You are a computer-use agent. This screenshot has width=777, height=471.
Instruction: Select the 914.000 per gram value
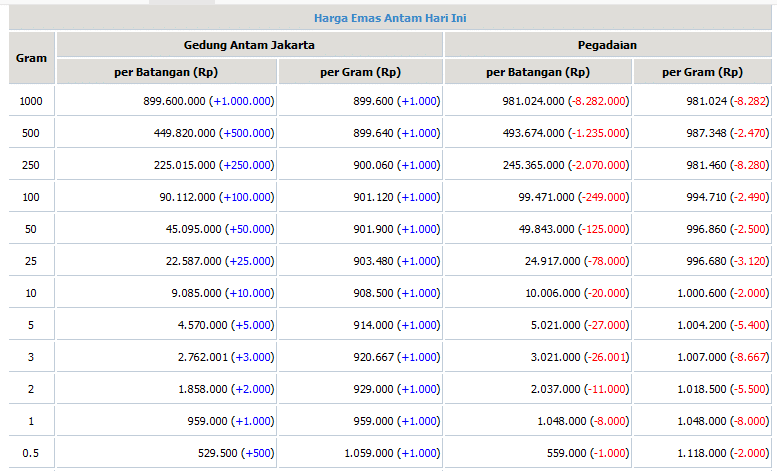[x=373, y=325]
